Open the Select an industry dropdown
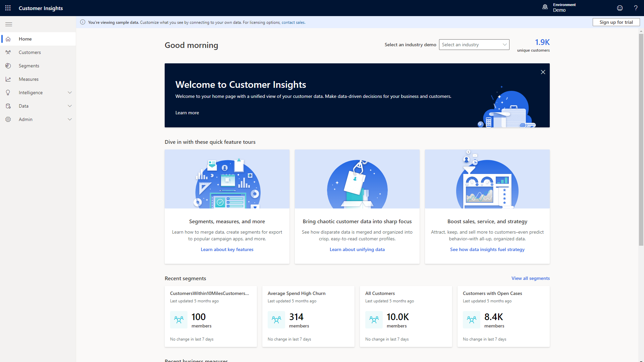 coord(474,45)
